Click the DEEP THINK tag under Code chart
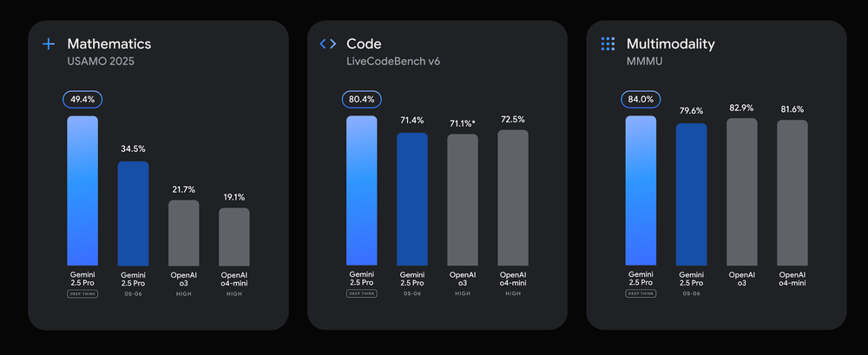This screenshot has height=355, width=868. 361,293
